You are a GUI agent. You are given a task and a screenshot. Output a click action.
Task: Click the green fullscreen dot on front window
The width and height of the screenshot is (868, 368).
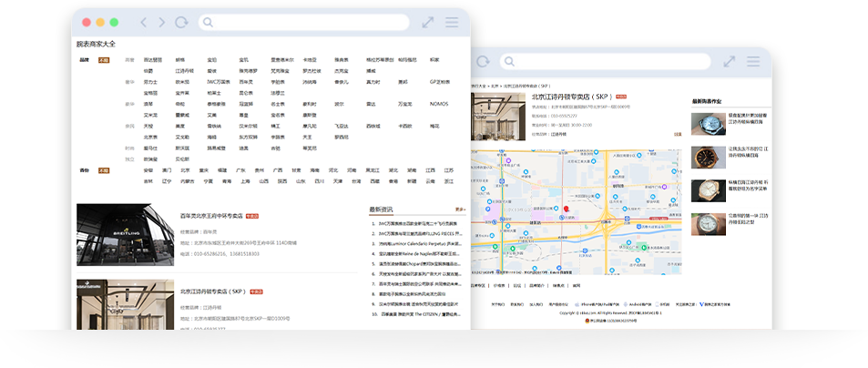114,22
